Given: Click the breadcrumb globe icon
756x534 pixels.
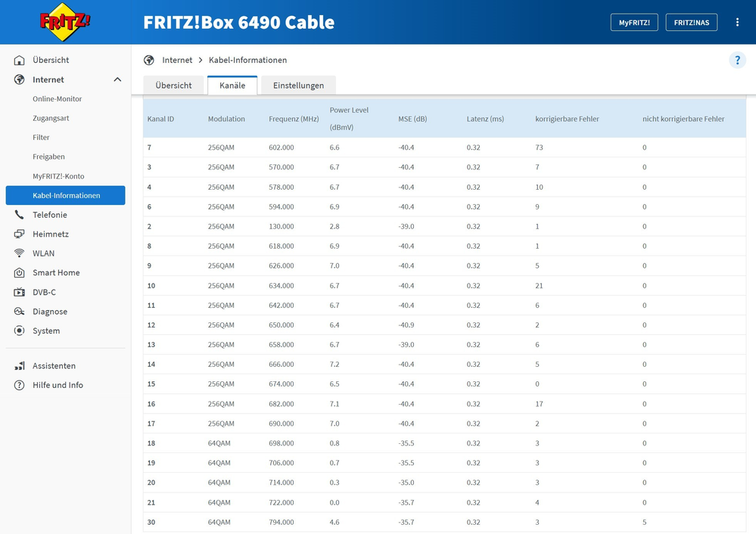Looking at the screenshot, I should coord(149,61).
